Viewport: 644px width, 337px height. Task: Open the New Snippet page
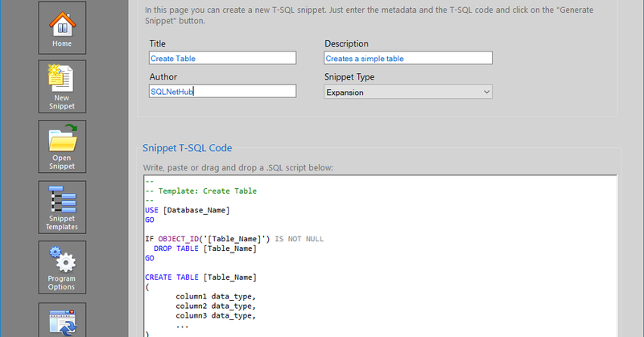point(62,87)
